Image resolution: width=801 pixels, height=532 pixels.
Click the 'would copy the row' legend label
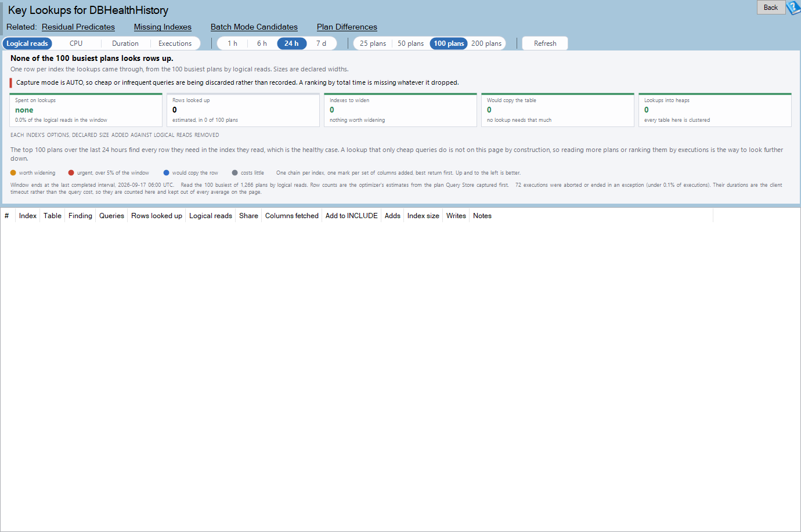pos(195,173)
